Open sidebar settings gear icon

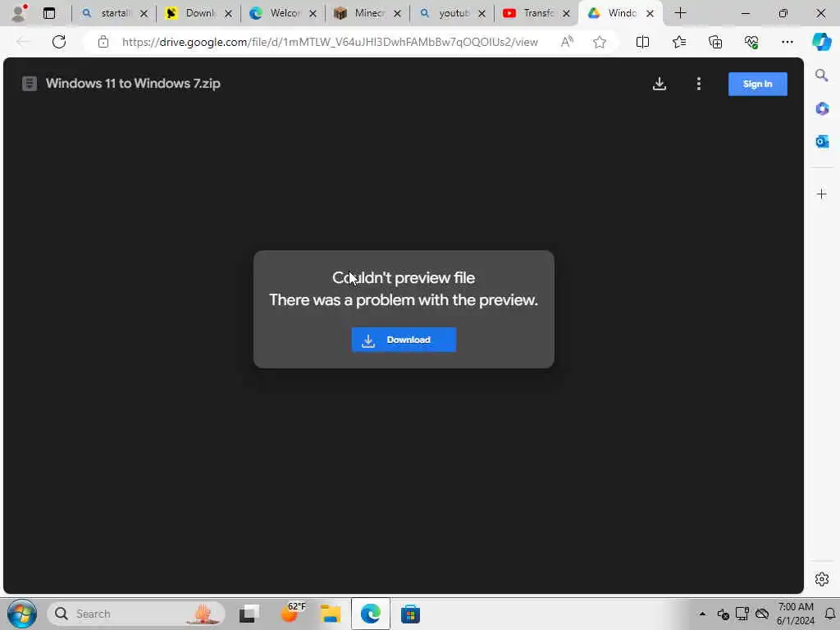click(x=822, y=579)
